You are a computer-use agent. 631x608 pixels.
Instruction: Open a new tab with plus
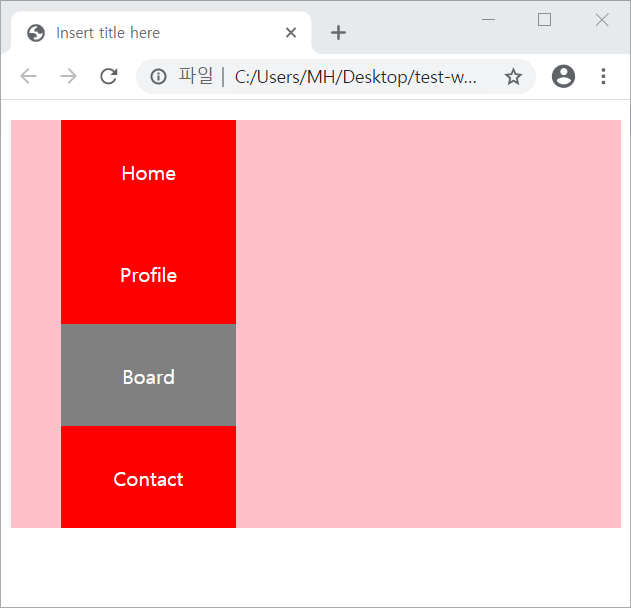pos(338,33)
